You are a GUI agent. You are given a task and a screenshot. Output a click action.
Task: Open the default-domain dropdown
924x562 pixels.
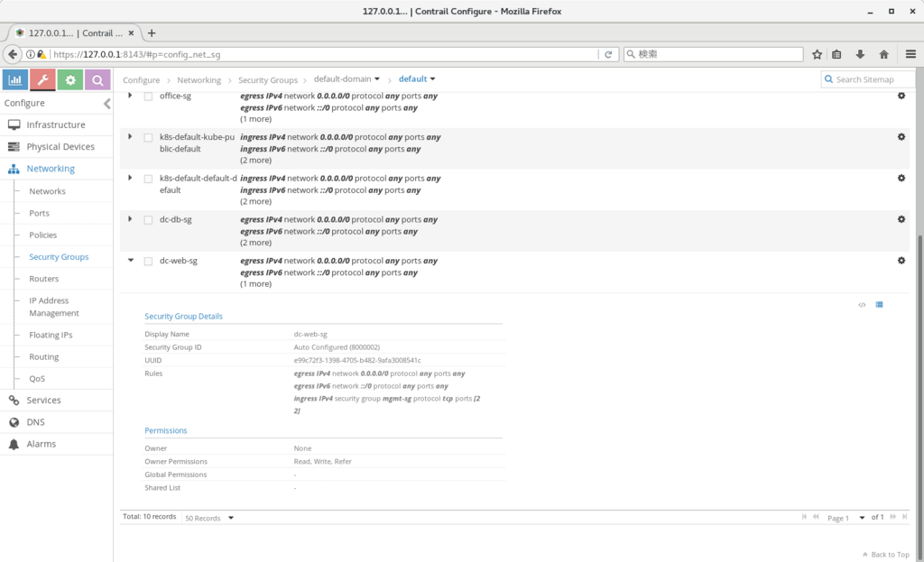346,79
